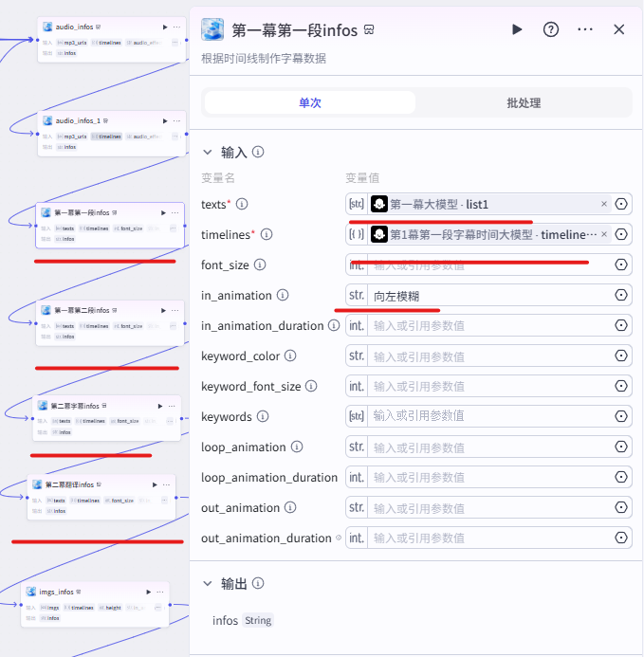Open reference picker for the keywords row
The height and width of the screenshot is (657, 644).
point(621,416)
